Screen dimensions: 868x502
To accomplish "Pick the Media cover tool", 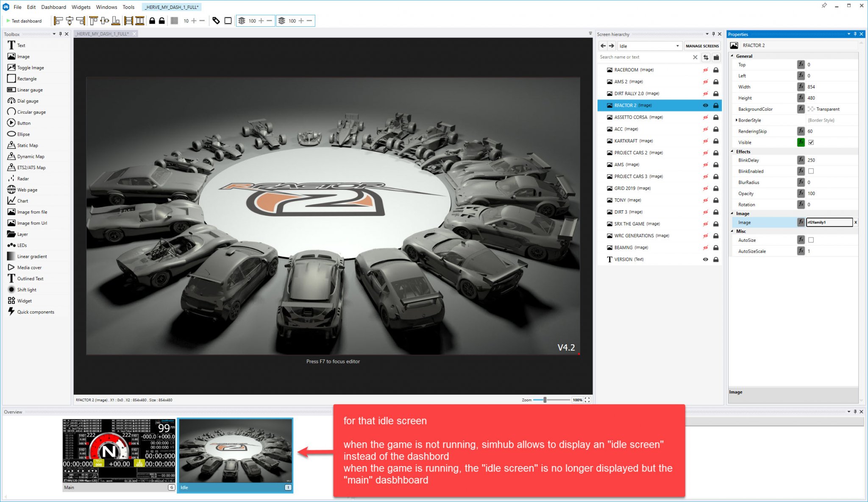I will click(24, 268).
